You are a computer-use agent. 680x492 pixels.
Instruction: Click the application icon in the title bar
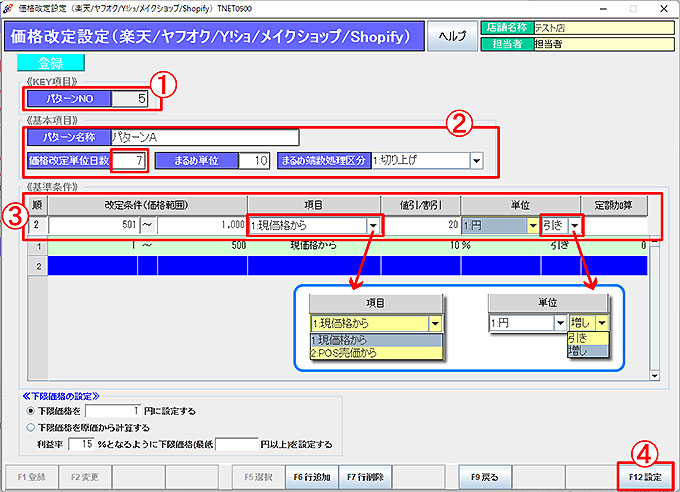point(9,7)
